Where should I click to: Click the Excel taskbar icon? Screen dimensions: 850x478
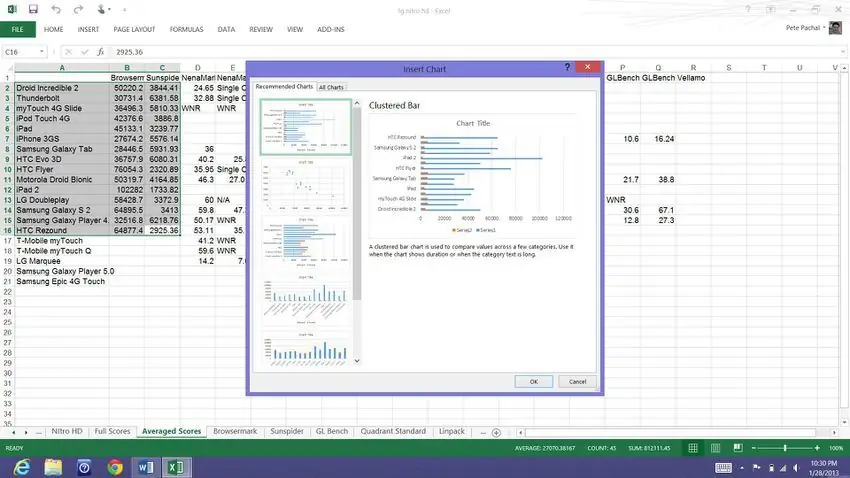[176, 467]
